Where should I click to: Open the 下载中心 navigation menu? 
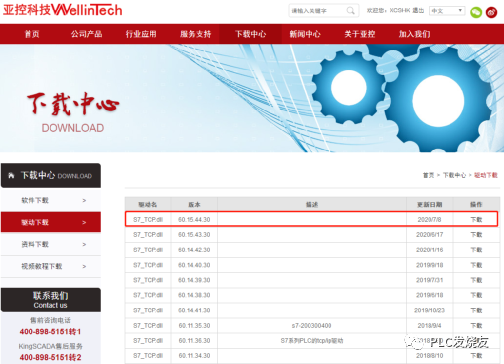pos(251,34)
